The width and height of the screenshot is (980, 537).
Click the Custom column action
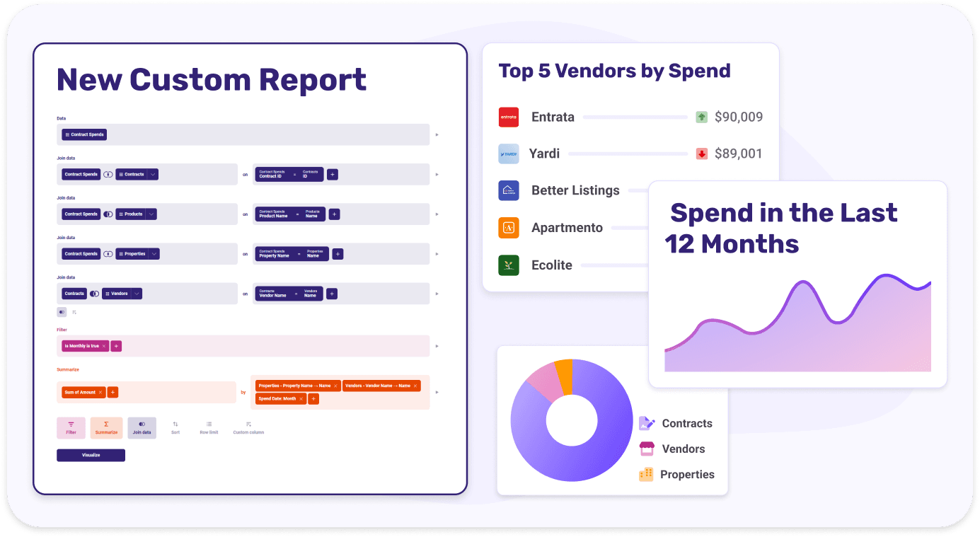coord(248,427)
